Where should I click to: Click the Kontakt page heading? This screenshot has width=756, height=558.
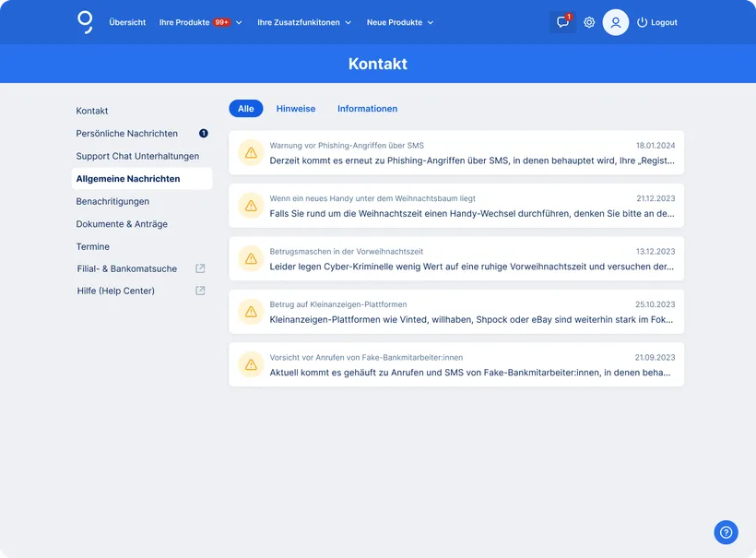[378, 64]
